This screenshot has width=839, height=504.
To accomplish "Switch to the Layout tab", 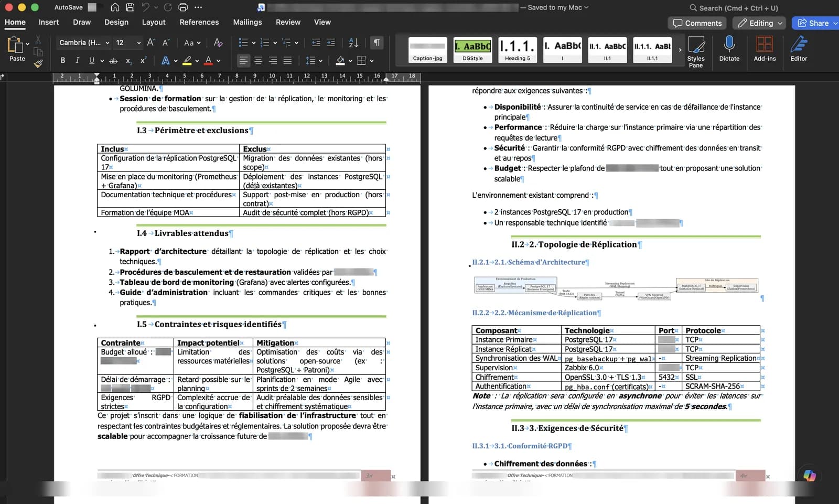I will pos(154,22).
